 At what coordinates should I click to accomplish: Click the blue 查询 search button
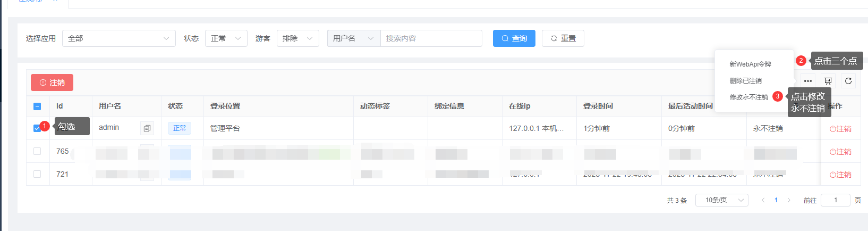point(514,38)
